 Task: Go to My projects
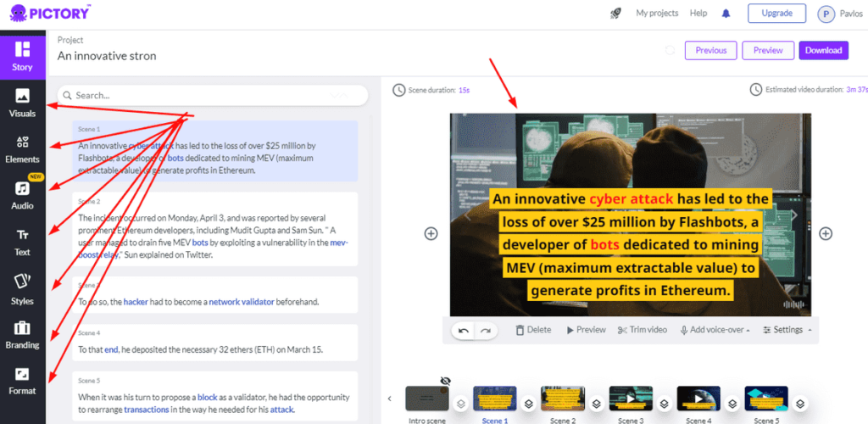[x=657, y=14]
